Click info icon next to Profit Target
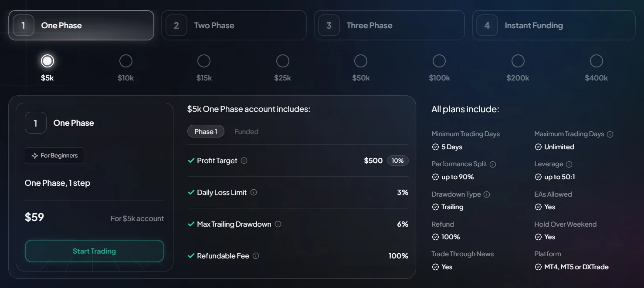The width and height of the screenshot is (644, 288). point(244,161)
